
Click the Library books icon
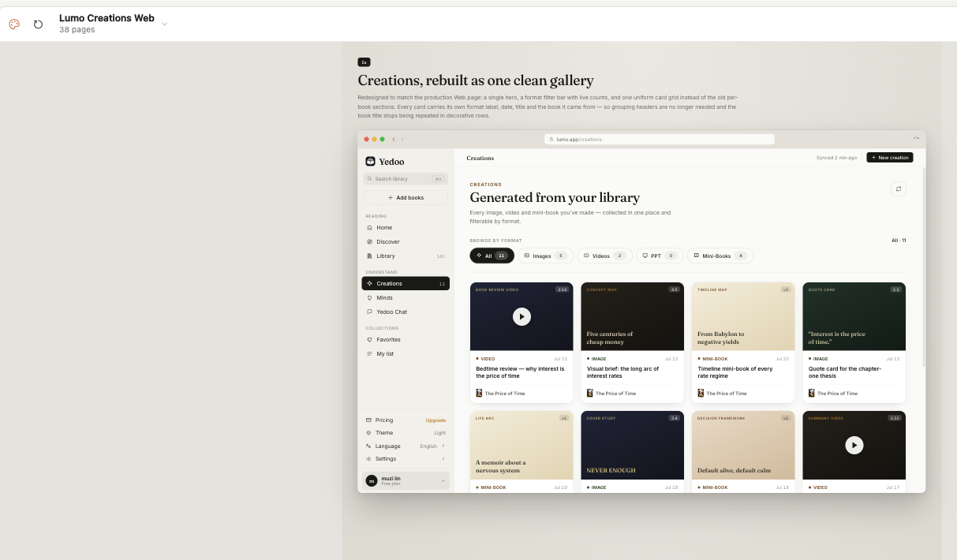point(369,256)
